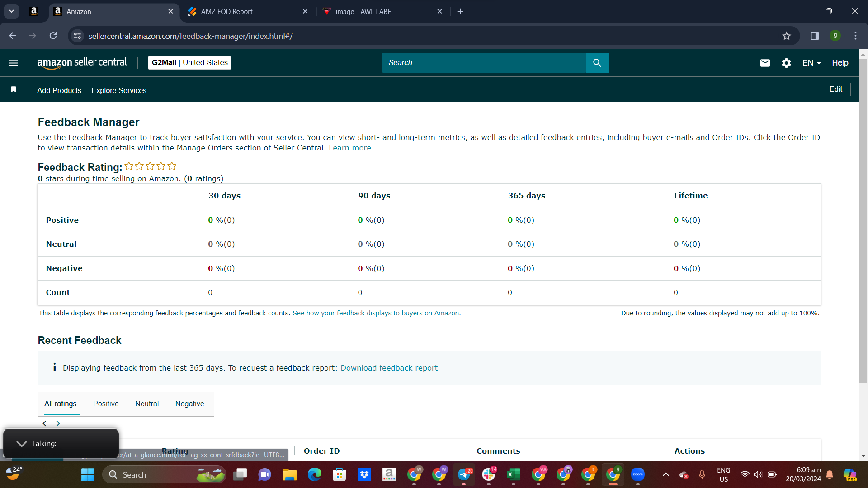Launch Teams Chat from the taskbar
Screen dimensions: 868x488
pos(264,474)
